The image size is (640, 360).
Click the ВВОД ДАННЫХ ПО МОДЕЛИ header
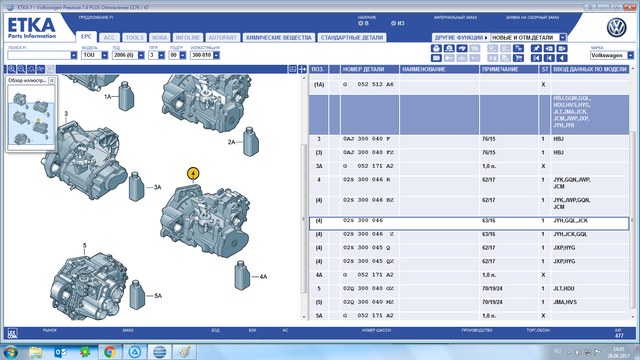590,69
